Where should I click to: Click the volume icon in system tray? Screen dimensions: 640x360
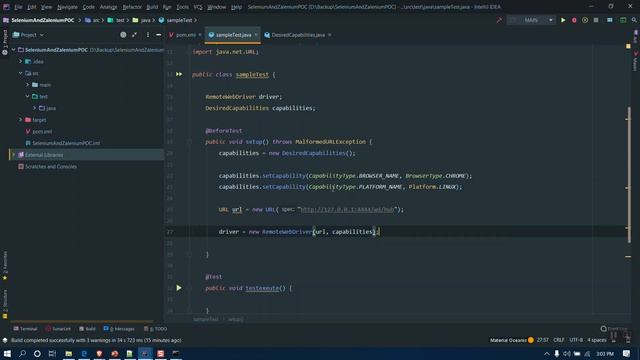(567, 353)
